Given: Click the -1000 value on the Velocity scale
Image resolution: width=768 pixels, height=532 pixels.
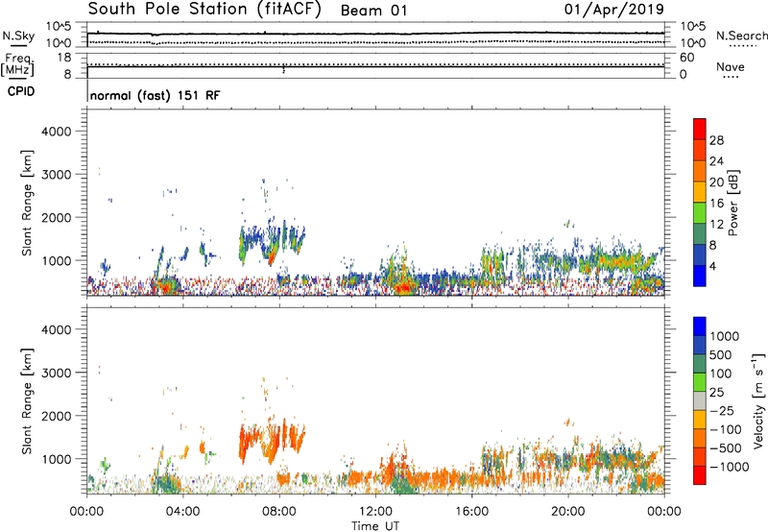Looking at the screenshot, I should [729, 467].
